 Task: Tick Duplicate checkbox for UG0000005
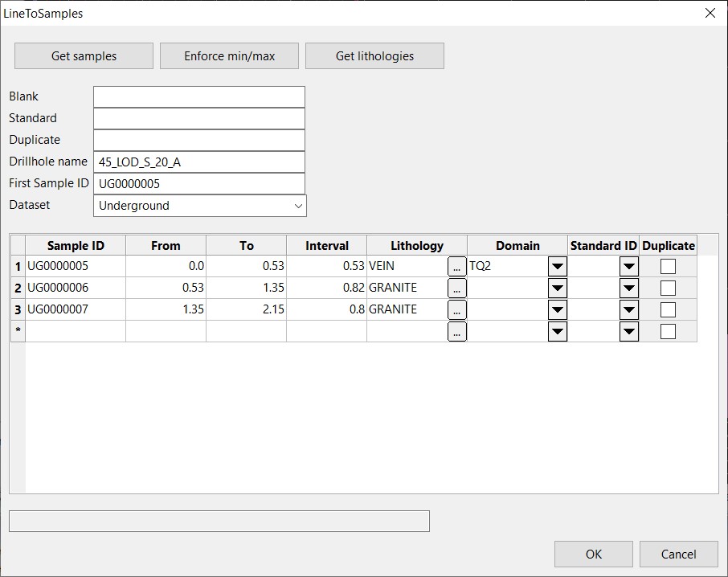click(668, 267)
